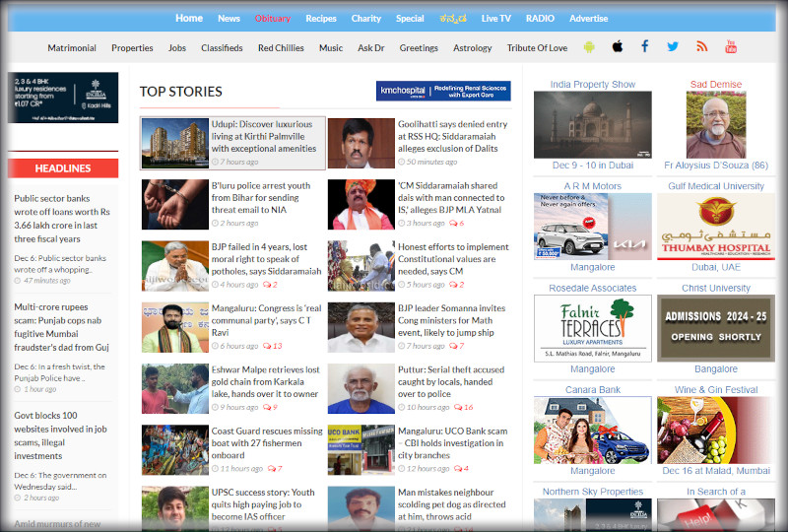The image size is (788, 532).
Task: Click the Android app icon
Action: tap(589, 47)
